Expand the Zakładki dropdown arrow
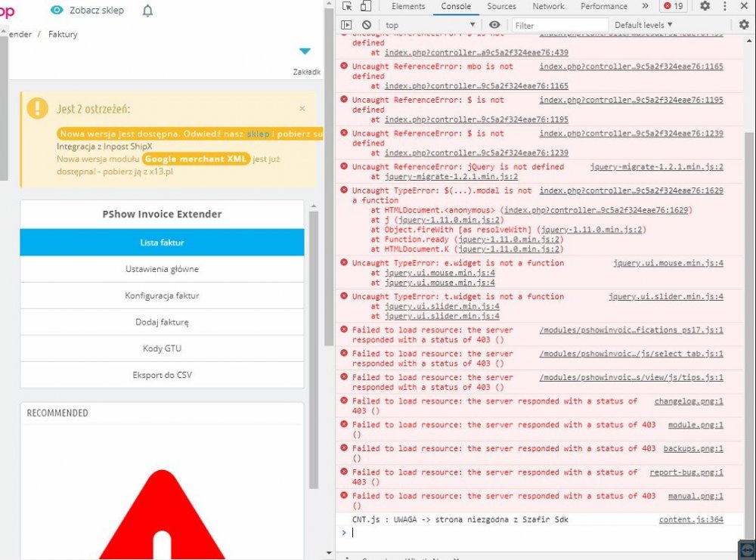The height and width of the screenshot is (560, 756). [305, 51]
